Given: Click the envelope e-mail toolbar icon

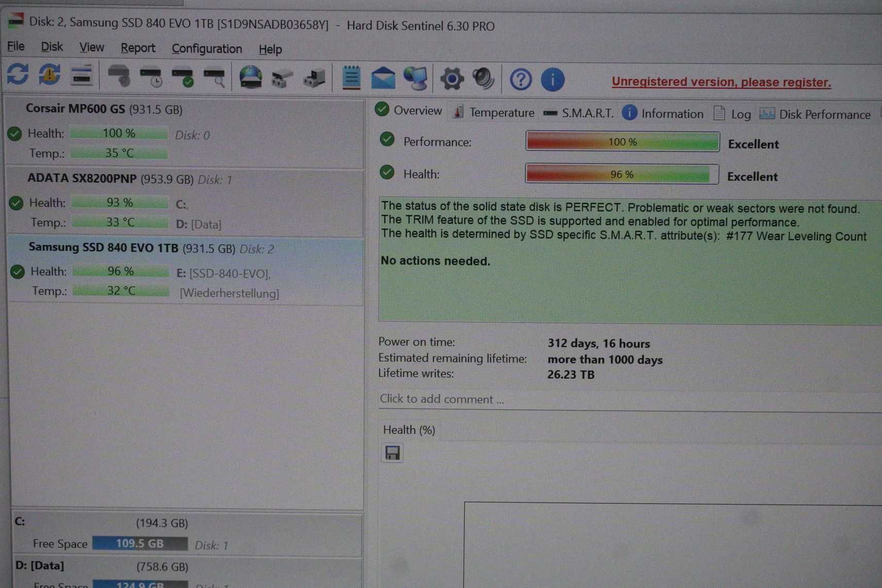Looking at the screenshot, I should click(383, 78).
